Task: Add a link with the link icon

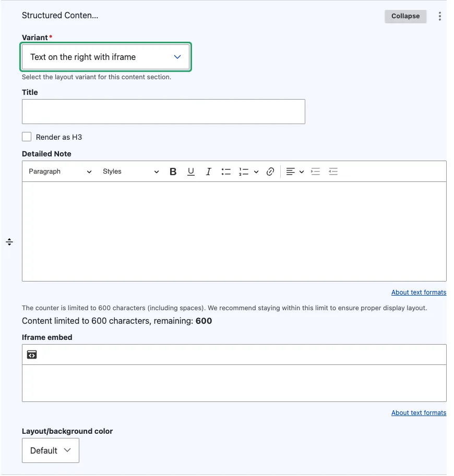Action: coord(270,172)
